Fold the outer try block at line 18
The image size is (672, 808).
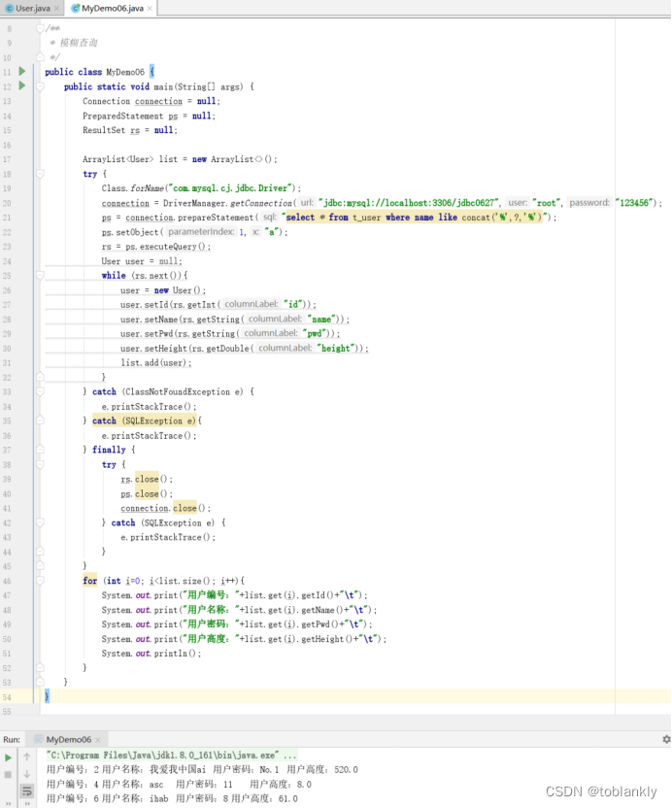tap(40, 174)
